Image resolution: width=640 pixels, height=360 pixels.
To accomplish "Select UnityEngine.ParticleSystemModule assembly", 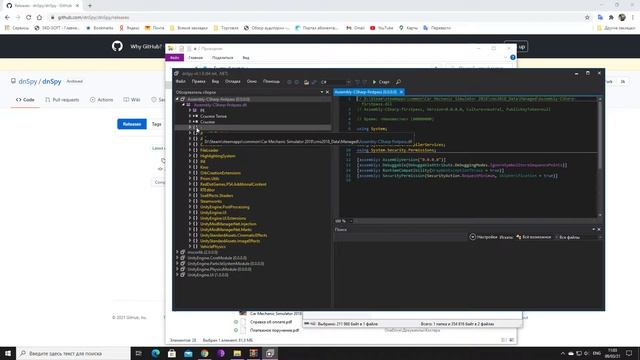I will pyautogui.click(x=225, y=264).
